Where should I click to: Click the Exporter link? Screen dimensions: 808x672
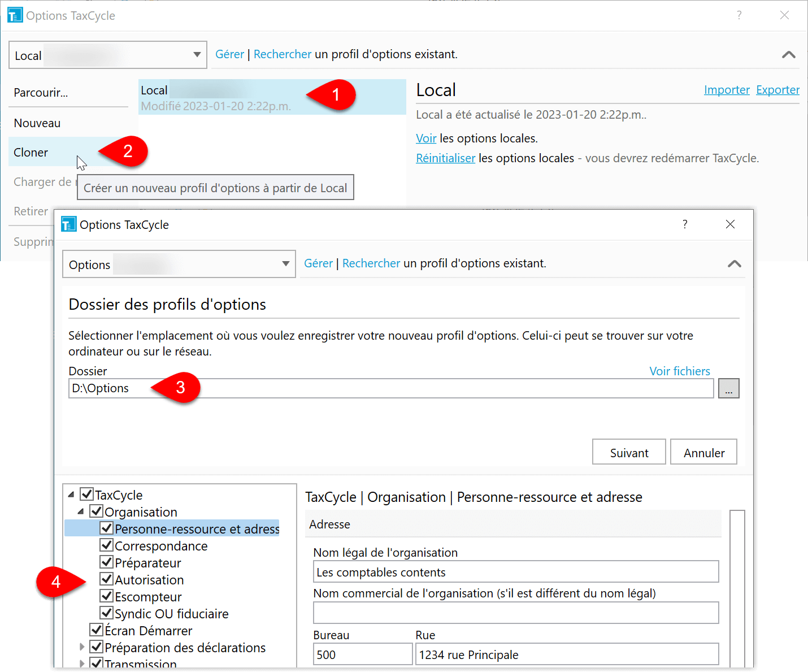click(777, 90)
